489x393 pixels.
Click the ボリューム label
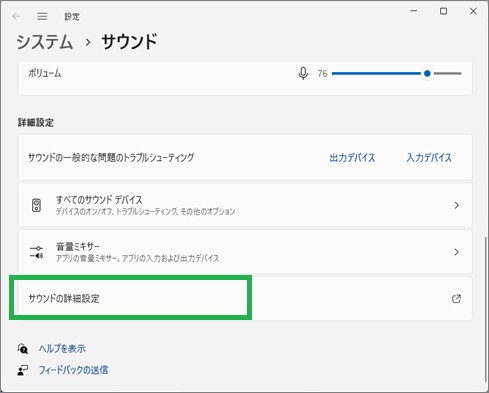pos(45,73)
